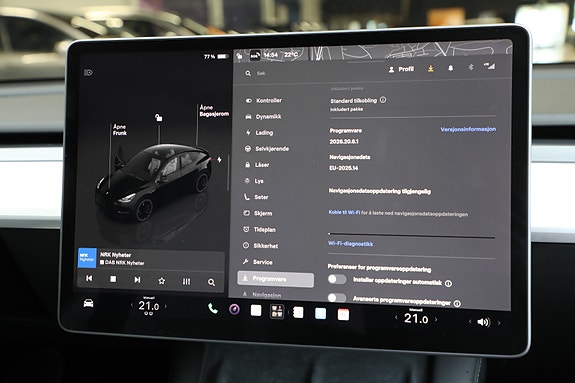The height and width of the screenshot is (383, 575).
Task: Open the green Phone app icon
Action: point(213,309)
